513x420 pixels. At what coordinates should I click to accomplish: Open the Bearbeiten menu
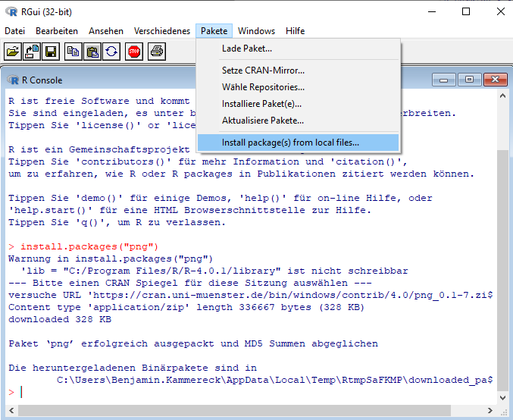[x=57, y=31]
